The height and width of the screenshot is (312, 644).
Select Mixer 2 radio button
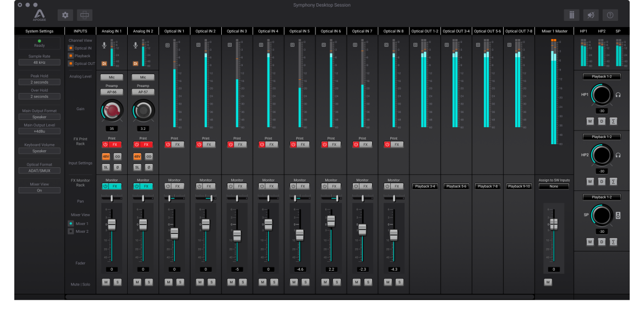tap(70, 232)
